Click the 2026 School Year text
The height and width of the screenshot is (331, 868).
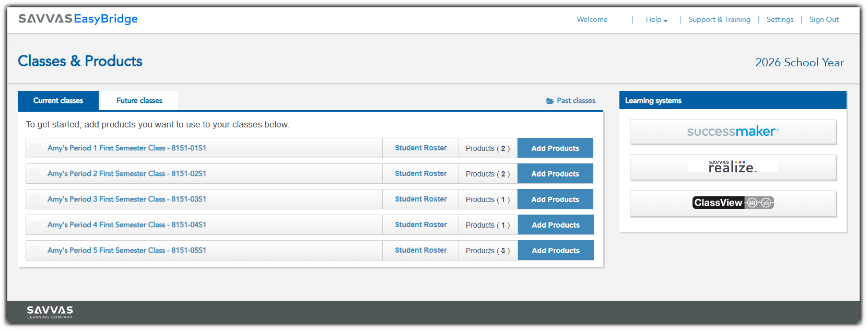tap(800, 62)
